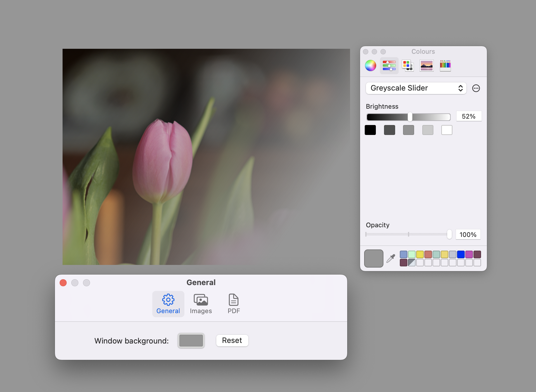Click the tulip image preview
Screen dimensions: 536x392
coord(206,157)
